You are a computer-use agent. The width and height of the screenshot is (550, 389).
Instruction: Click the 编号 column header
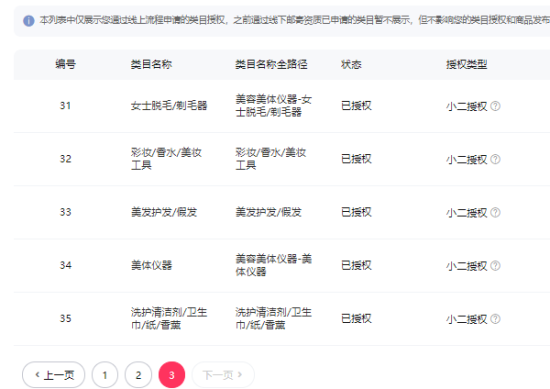[x=65, y=64]
